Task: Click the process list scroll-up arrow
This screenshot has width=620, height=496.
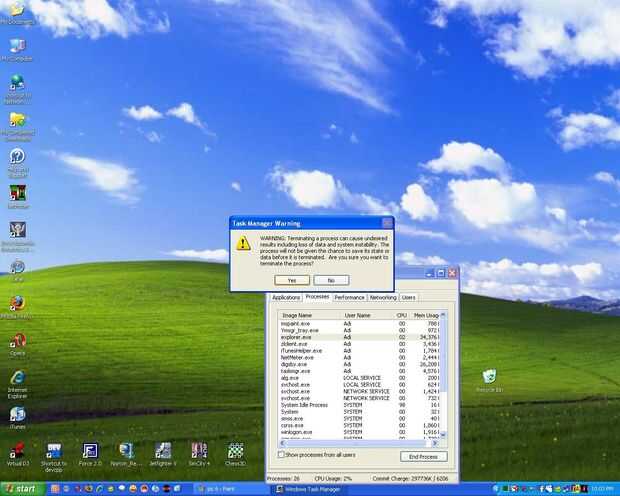Action: pos(443,315)
